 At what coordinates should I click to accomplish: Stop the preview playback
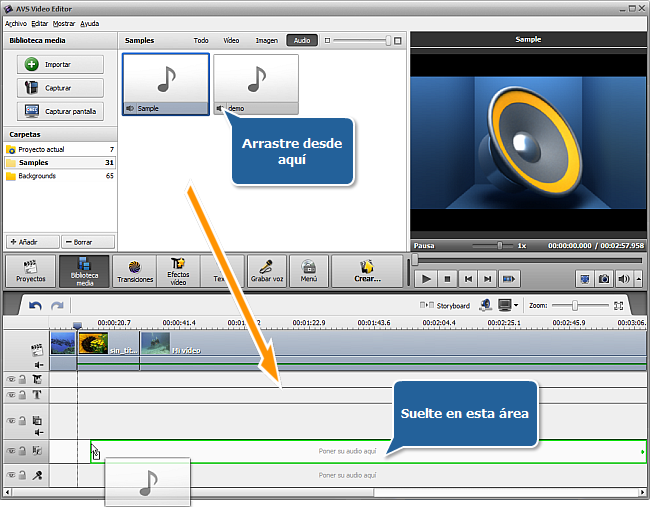[447, 279]
